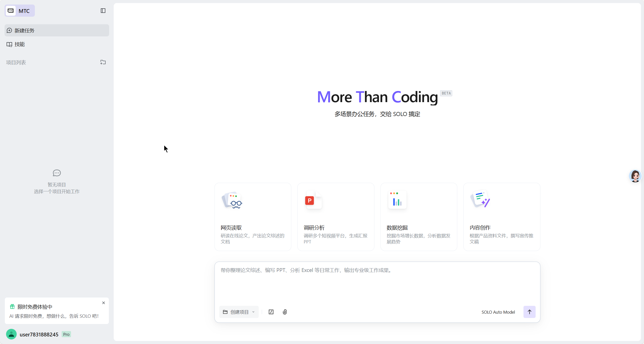Expand the 创建项目 dropdown

tap(239, 312)
